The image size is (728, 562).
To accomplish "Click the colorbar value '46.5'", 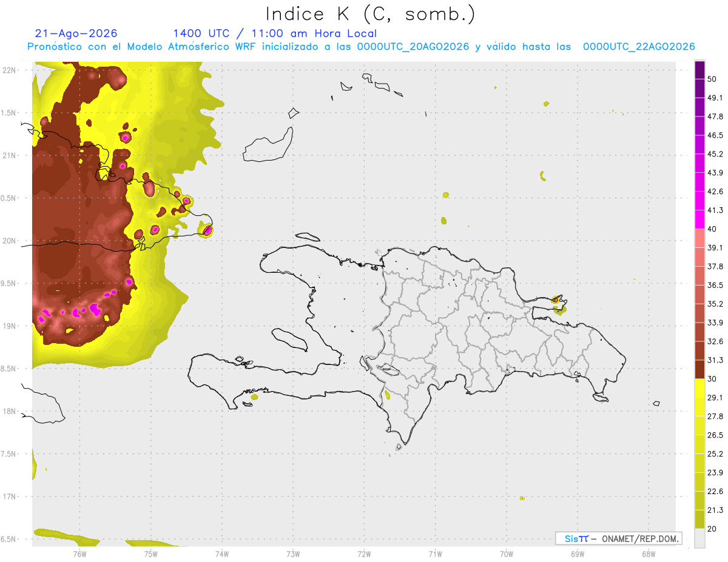I will (x=715, y=135).
